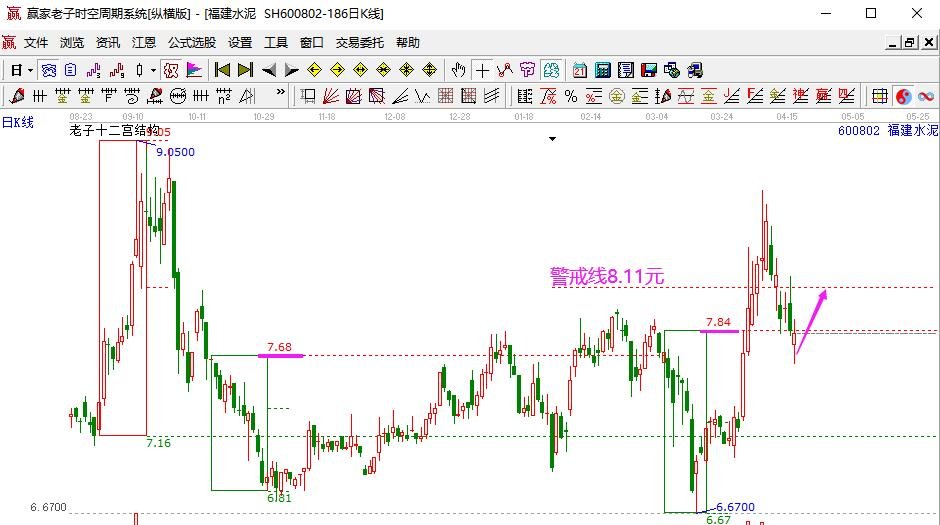Step forward with the black right arrow
The height and width of the screenshot is (525, 940).
(291, 70)
